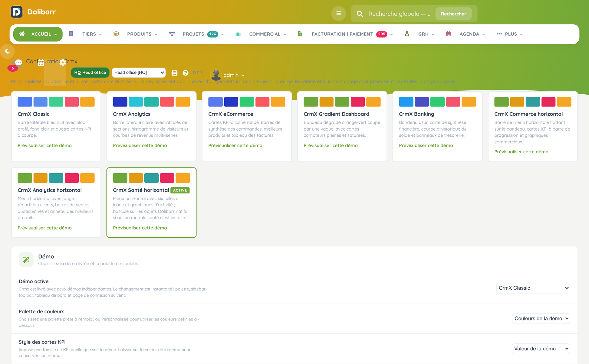Click the Dolibarr logo icon
The image size is (589, 364).
coord(16,12)
